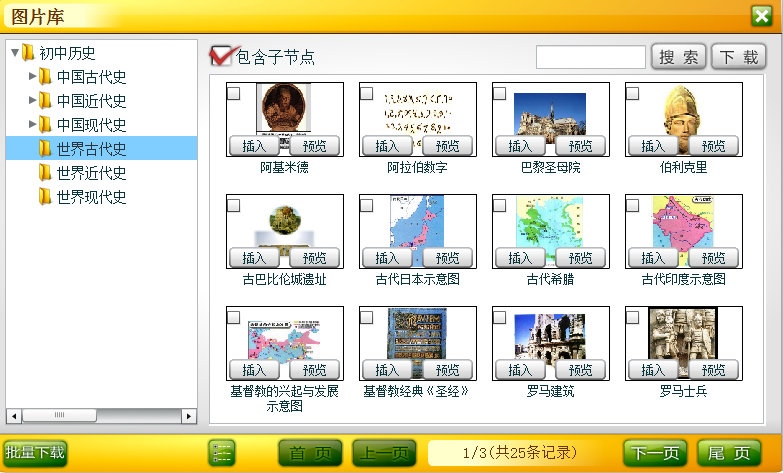Click the tree panel horizontal scrollbar
The height and width of the screenshot is (473, 783).
coord(100,415)
